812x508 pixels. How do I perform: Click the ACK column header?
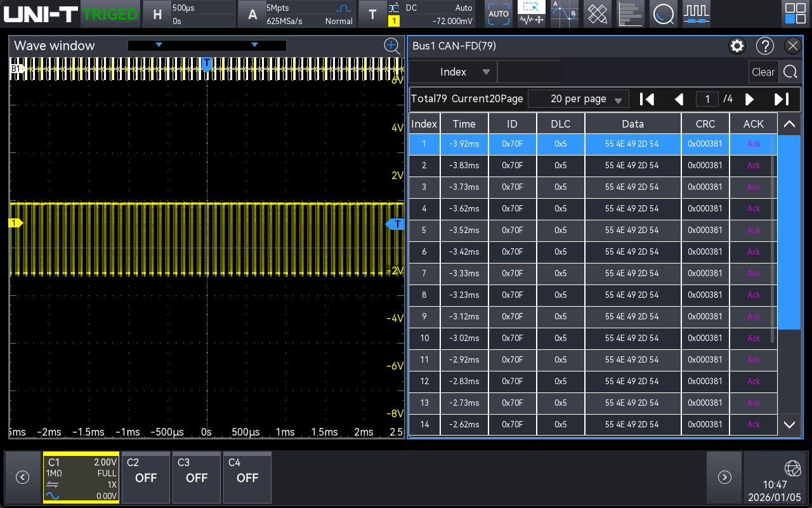tap(754, 124)
